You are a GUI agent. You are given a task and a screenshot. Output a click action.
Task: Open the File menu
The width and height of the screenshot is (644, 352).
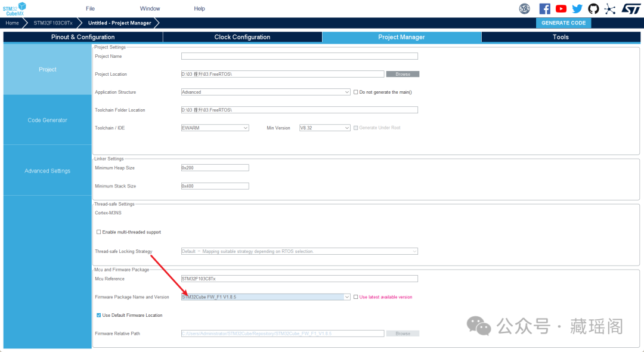pos(90,8)
